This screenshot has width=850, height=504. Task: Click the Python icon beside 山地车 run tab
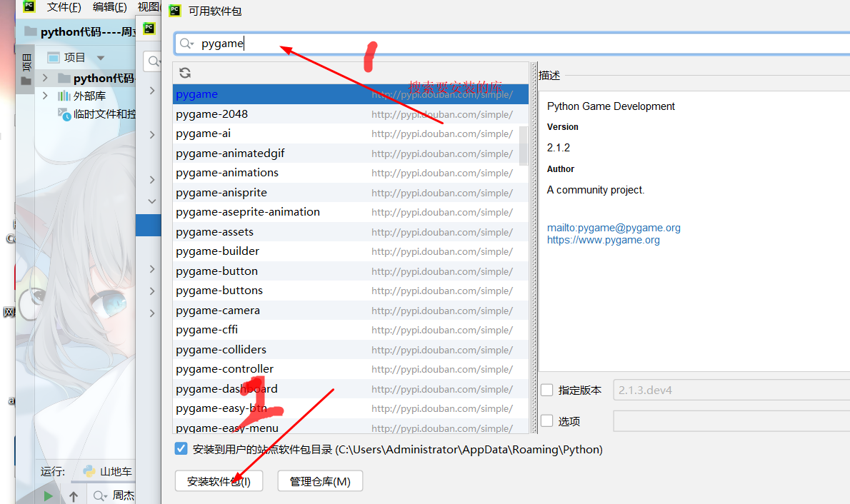pos(89,471)
